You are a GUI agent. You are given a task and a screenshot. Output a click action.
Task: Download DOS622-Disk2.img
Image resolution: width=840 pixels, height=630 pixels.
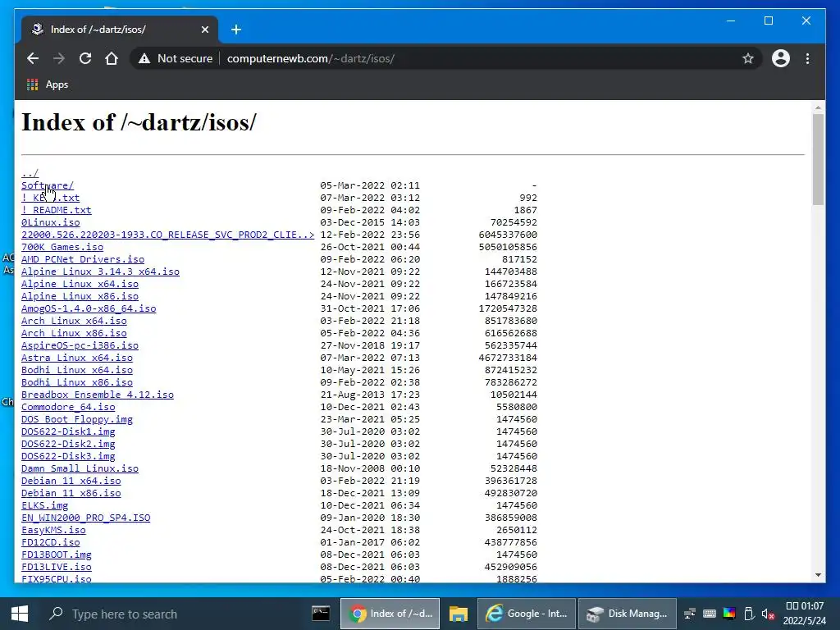tap(68, 444)
